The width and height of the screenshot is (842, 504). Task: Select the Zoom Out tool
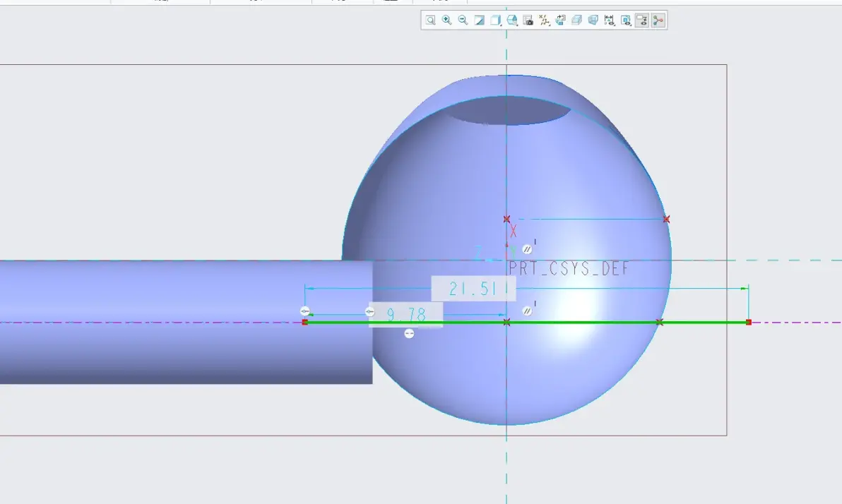(463, 20)
